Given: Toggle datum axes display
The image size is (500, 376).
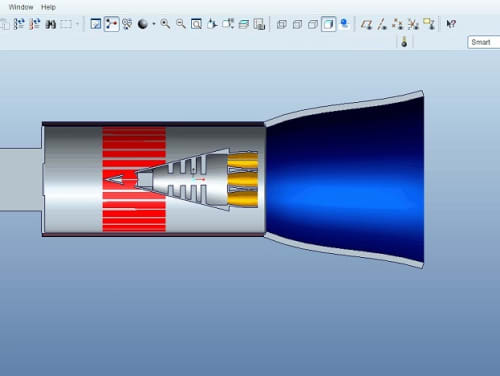Looking at the screenshot, I should [x=382, y=24].
